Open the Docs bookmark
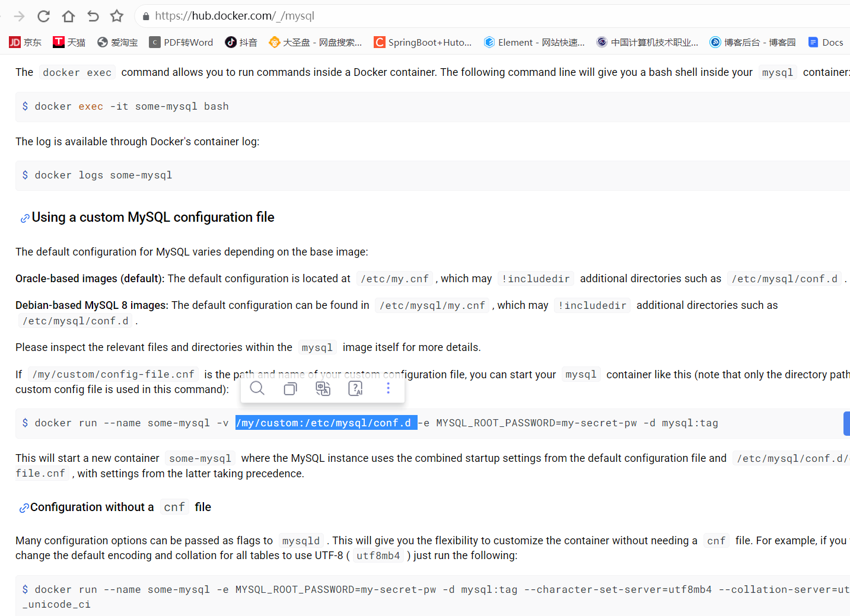This screenshot has width=850, height=616. pos(826,42)
